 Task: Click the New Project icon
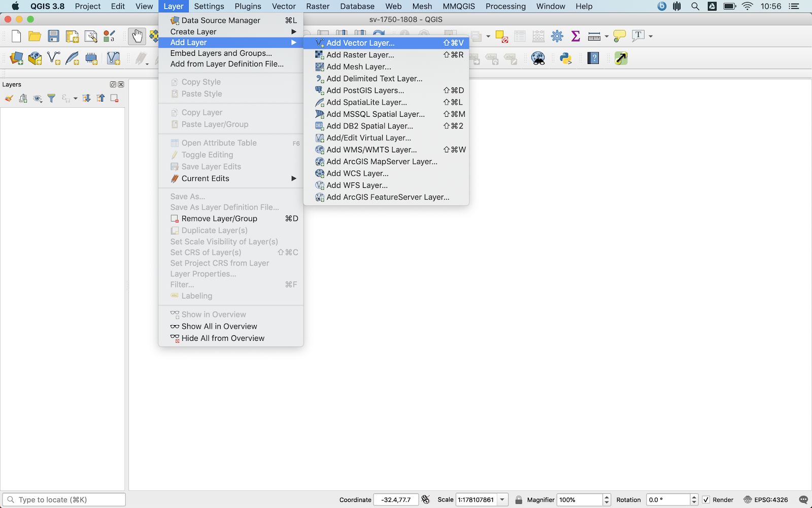pos(16,36)
